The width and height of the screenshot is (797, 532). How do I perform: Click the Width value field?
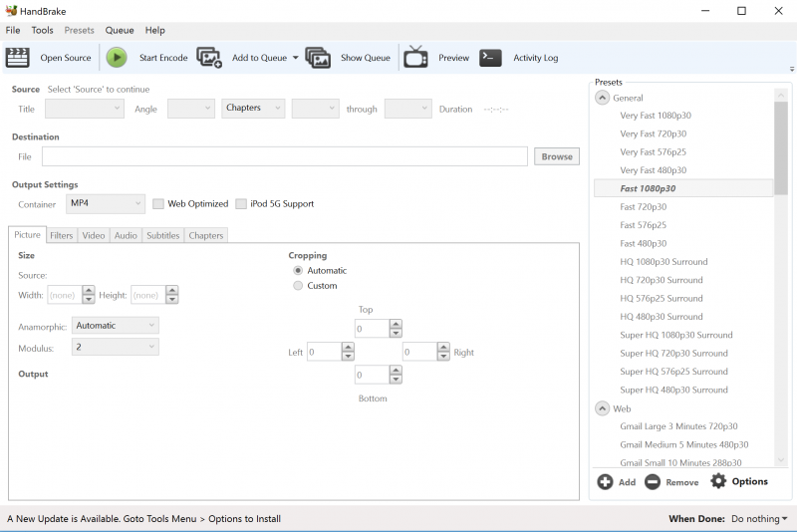click(65, 295)
